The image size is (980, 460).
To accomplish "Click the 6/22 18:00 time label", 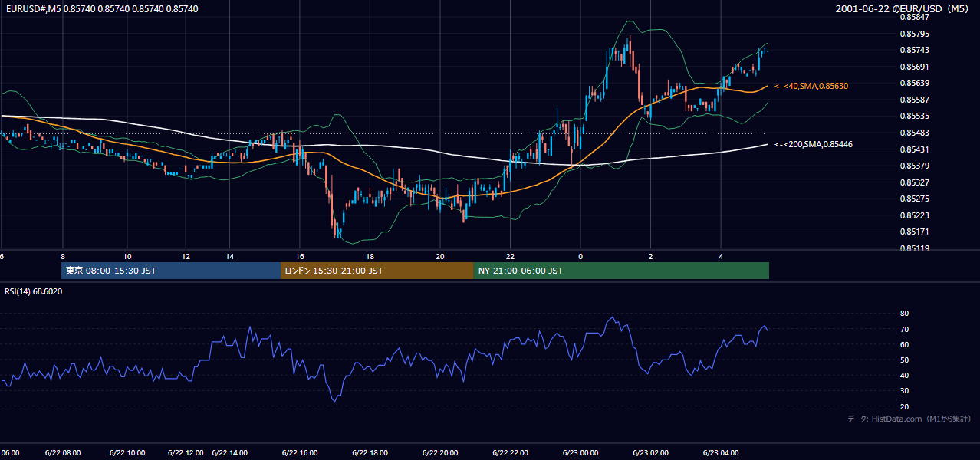I will [370, 453].
